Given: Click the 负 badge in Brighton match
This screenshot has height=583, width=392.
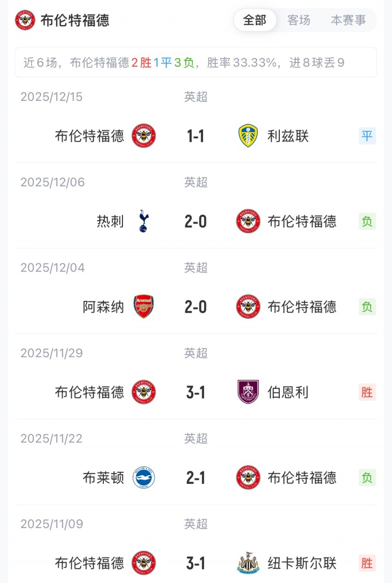Looking at the screenshot, I should tap(367, 477).
